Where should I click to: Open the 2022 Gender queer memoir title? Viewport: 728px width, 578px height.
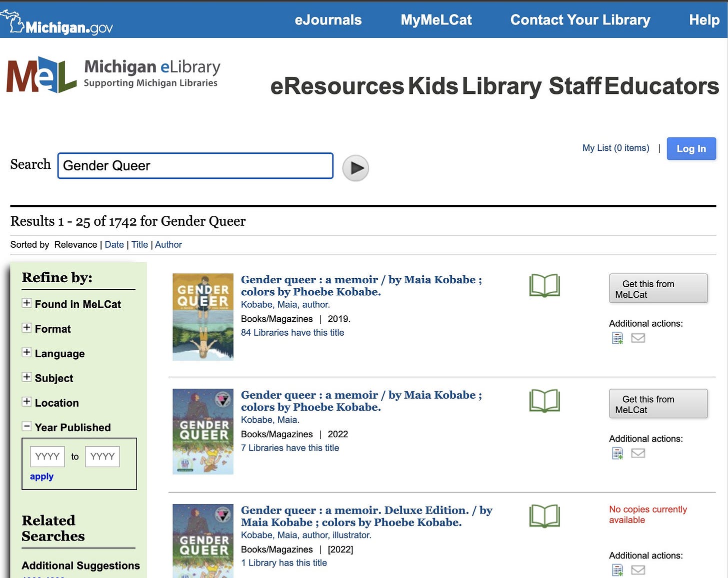click(x=361, y=401)
